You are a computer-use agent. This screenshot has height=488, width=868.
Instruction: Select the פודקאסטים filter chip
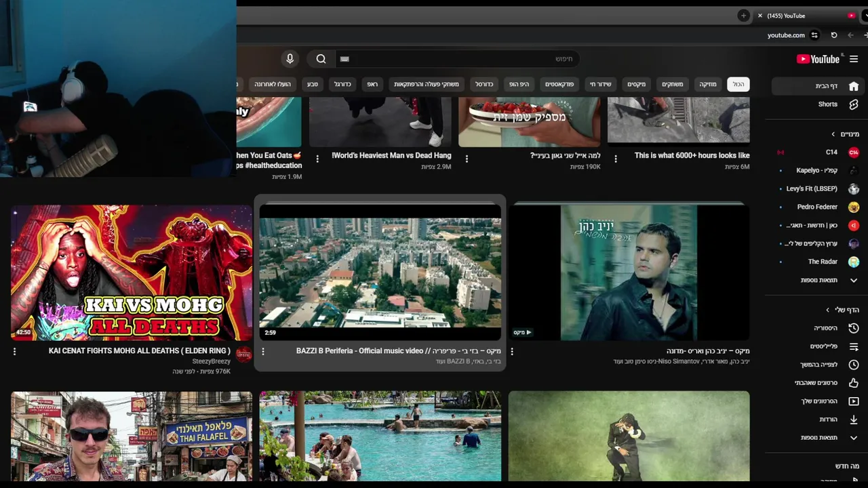[x=559, y=84]
